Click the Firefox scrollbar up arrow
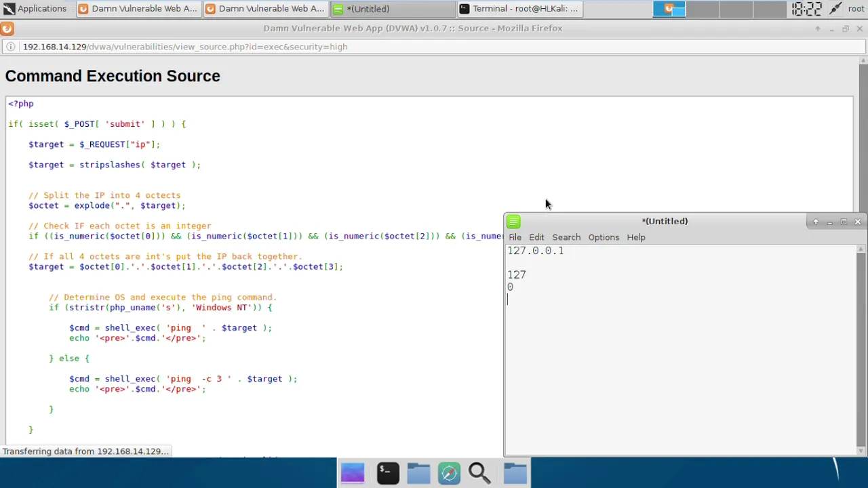This screenshot has width=868, height=488. coord(863,60)
